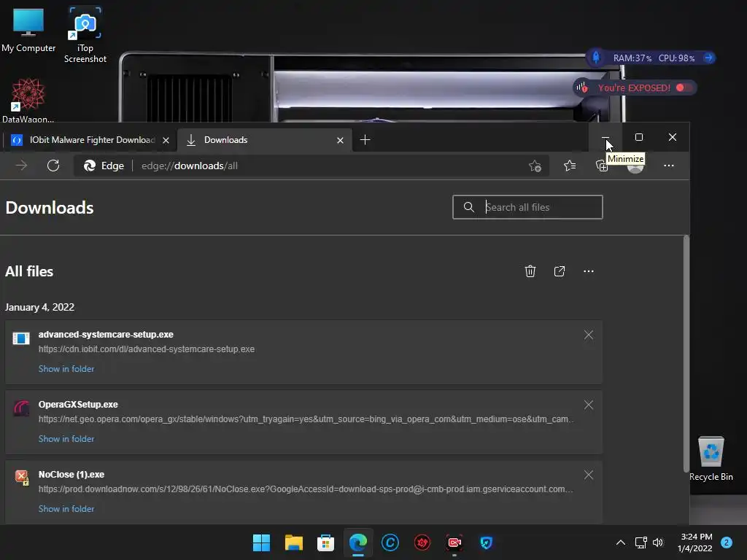This screenshot has height=560, width=747.
Task: Click the Edge site identity label
Action: click(104, 166)
